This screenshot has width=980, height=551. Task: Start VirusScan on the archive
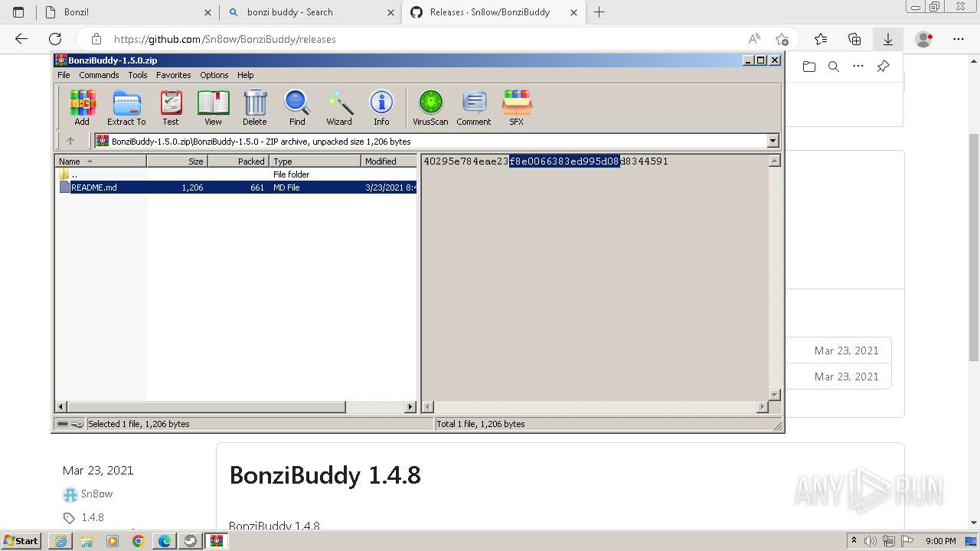pos(430,107)
